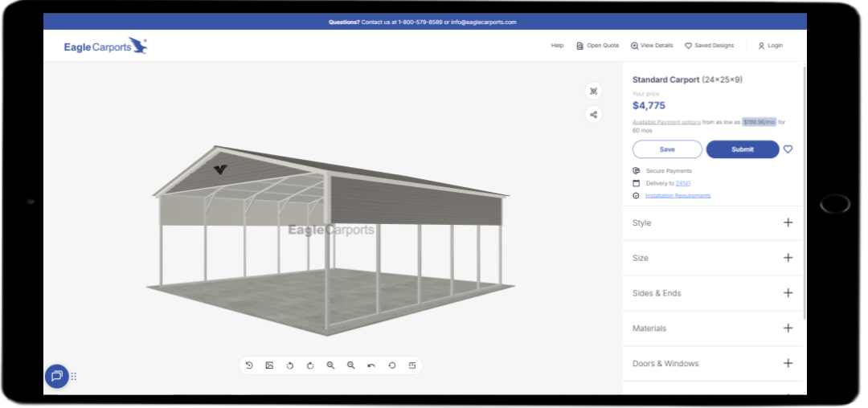Favorite the design with heart icon
This screenshot has height=408, width=868.
pyautogui.click(x=788, y=149)
